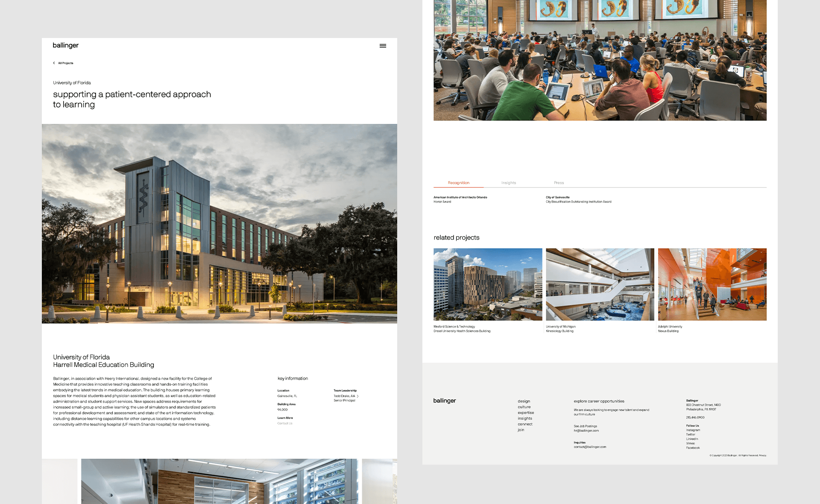Click the ballinger logo in the header
Image resolution: width=820 pixels, height=504 pixels.
click(x=66, y=45)
